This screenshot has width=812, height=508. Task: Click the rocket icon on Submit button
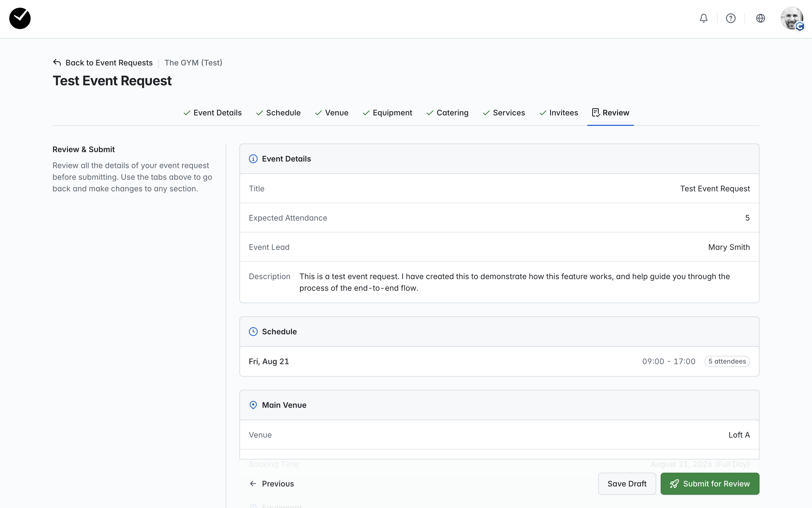tap(674, 484)
